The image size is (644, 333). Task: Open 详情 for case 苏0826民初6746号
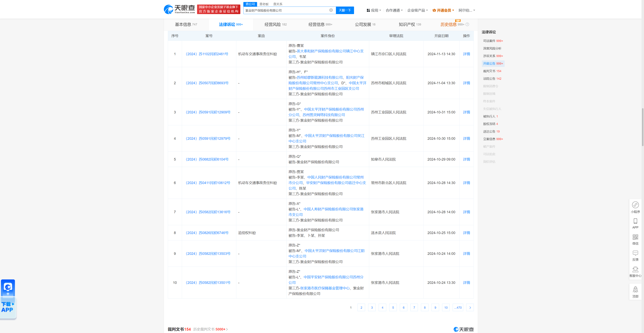click(x=466, y=233)
